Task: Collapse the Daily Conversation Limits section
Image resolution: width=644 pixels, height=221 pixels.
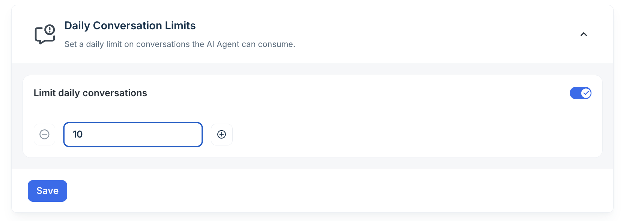Action: [x=584, y=34]
